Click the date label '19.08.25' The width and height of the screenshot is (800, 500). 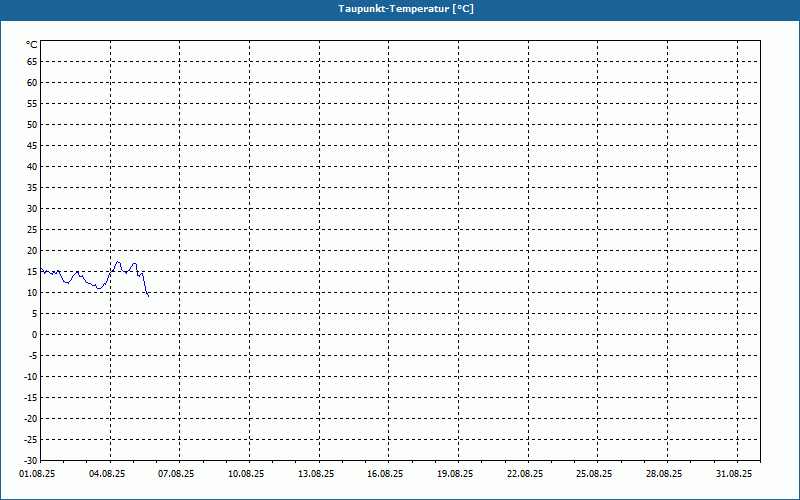coord(455,474)
